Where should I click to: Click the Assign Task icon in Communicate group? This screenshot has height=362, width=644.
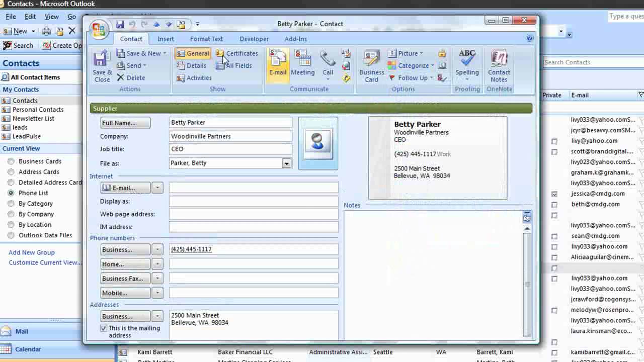pyautogui.click(x=346, y=53)
